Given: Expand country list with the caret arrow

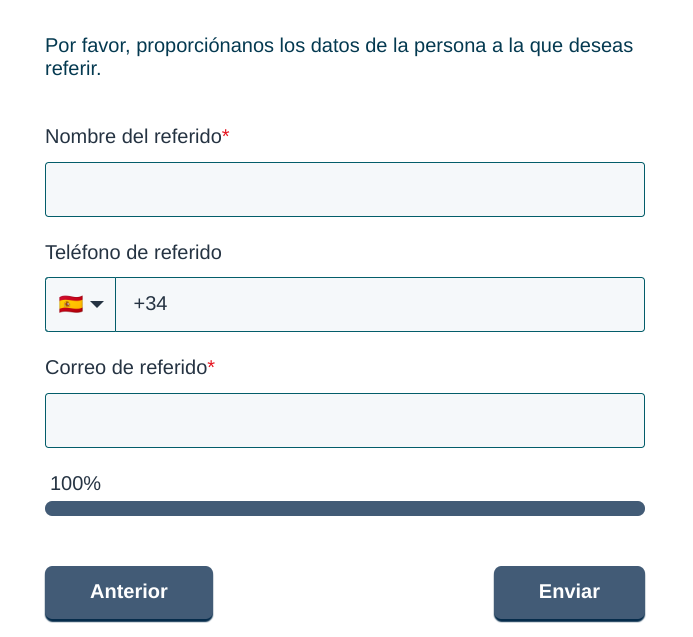Looking at the screenshot, I should (97, 304).
